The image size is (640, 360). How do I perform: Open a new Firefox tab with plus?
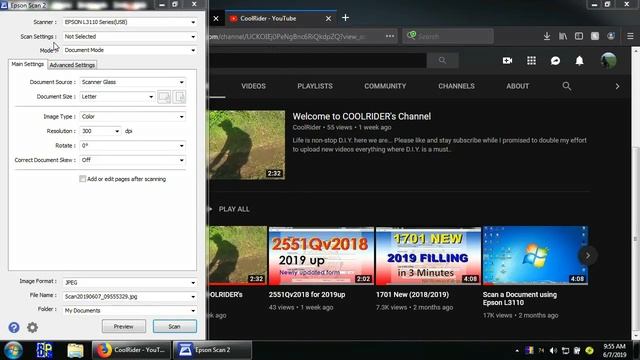[x=345, y=18]
